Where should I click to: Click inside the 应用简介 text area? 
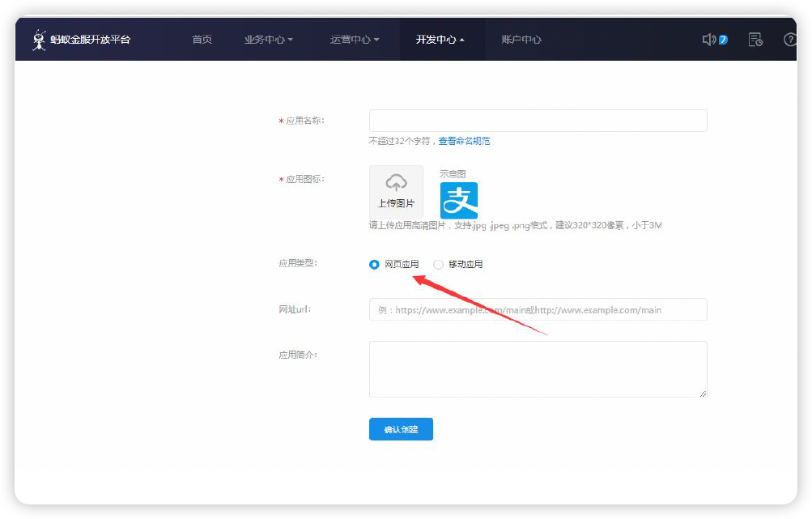point(537,368)
